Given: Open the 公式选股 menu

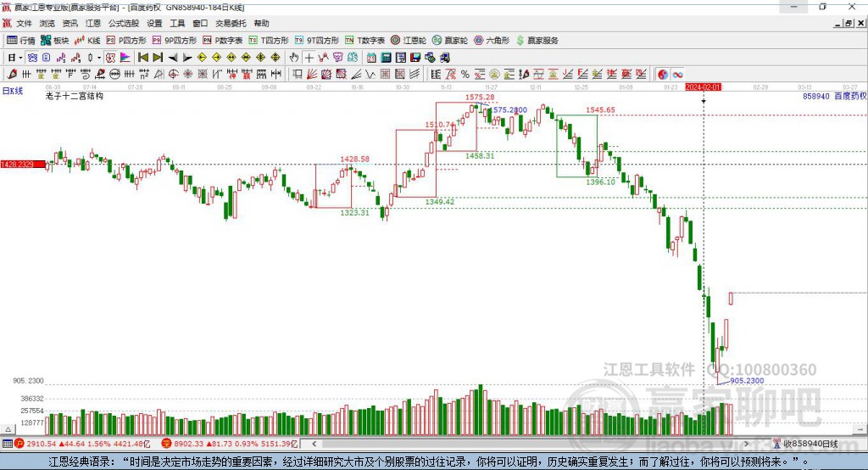Looking at the screenshot, I should tap(124, 23).
